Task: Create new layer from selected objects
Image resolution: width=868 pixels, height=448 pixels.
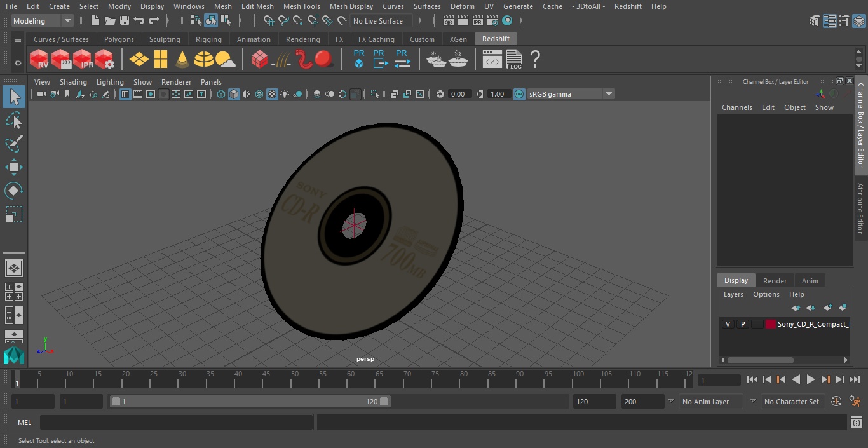Action: (843, 308)
